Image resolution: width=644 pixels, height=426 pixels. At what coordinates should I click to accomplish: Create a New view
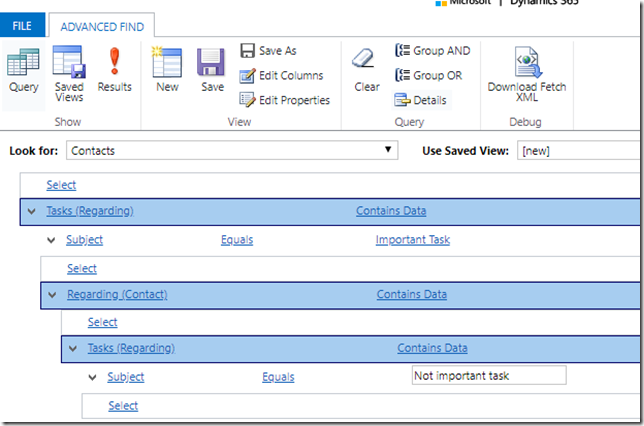click(167, 69)
